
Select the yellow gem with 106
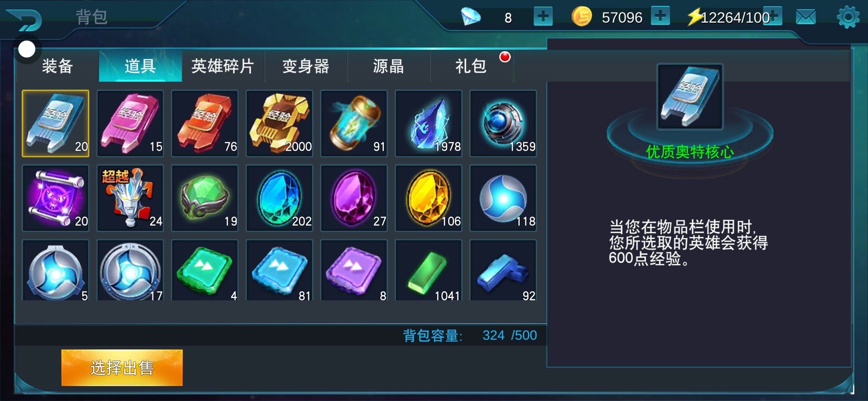[428, 198]
